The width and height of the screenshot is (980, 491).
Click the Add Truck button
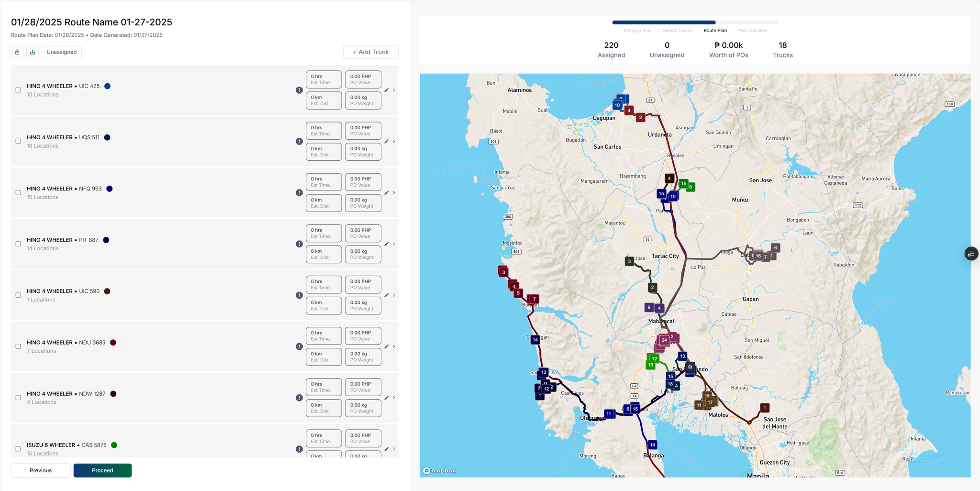coord(370,52)
